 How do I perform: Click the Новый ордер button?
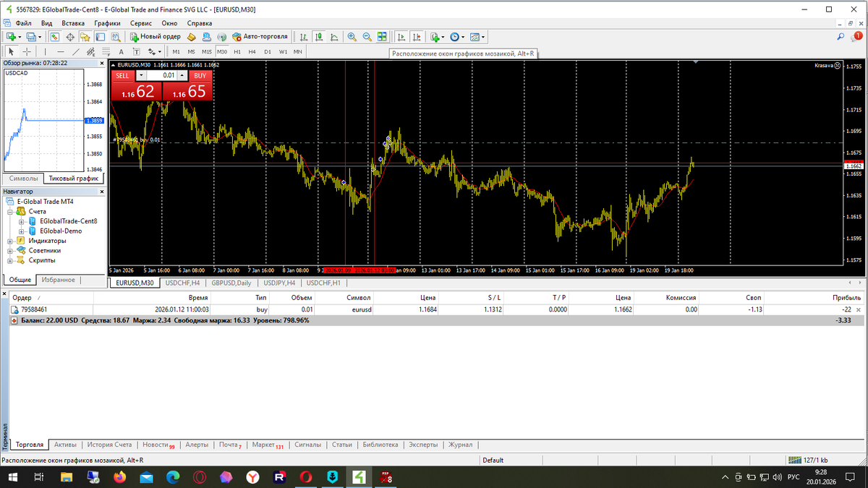coord(155,36)
